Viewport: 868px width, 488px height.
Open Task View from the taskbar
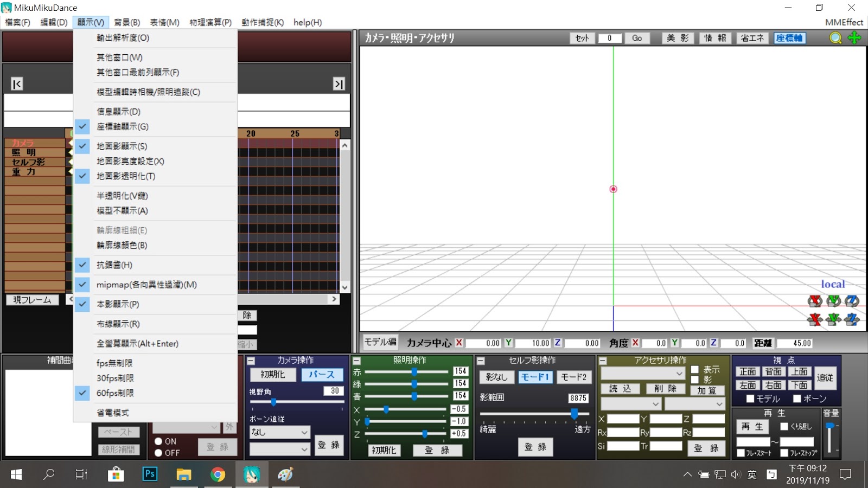pyautogui.click(x=81, y=474)
